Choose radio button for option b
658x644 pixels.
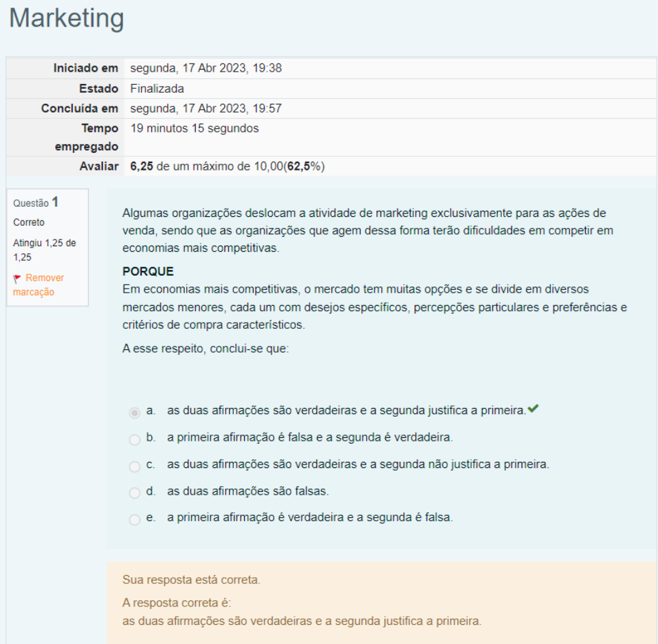click(x=134, y=439)
